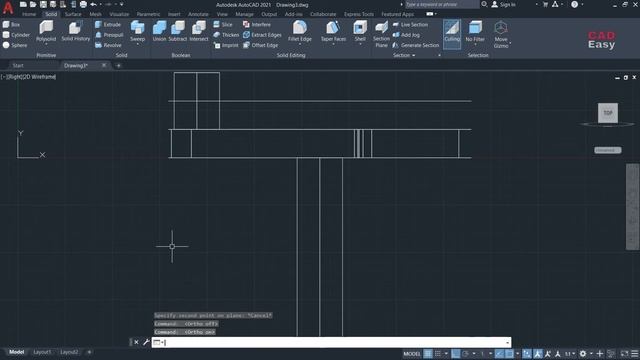Switch to the Home ribbon tab
This screenshot has width=640, height=360.
29,14
